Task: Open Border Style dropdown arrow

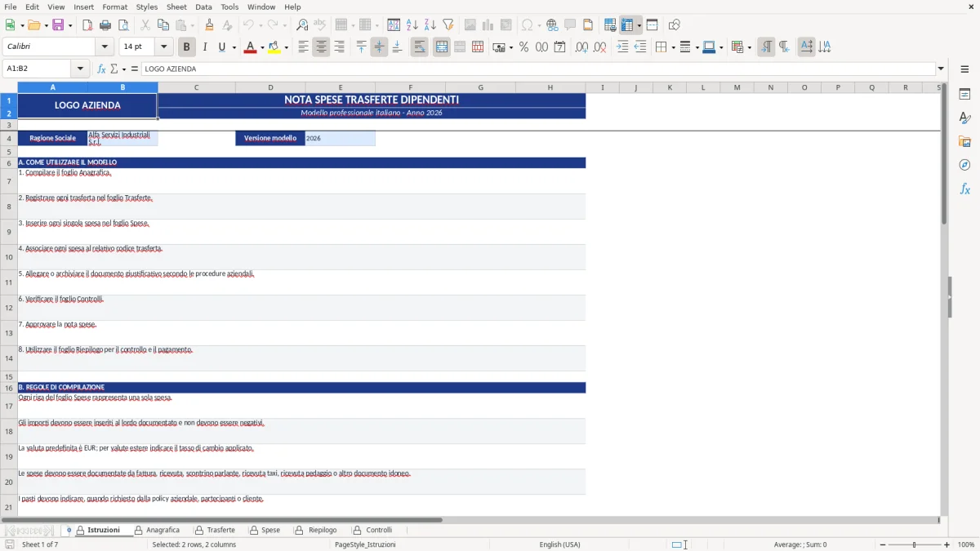Action: pyautogui.click(x=697, y=47)
